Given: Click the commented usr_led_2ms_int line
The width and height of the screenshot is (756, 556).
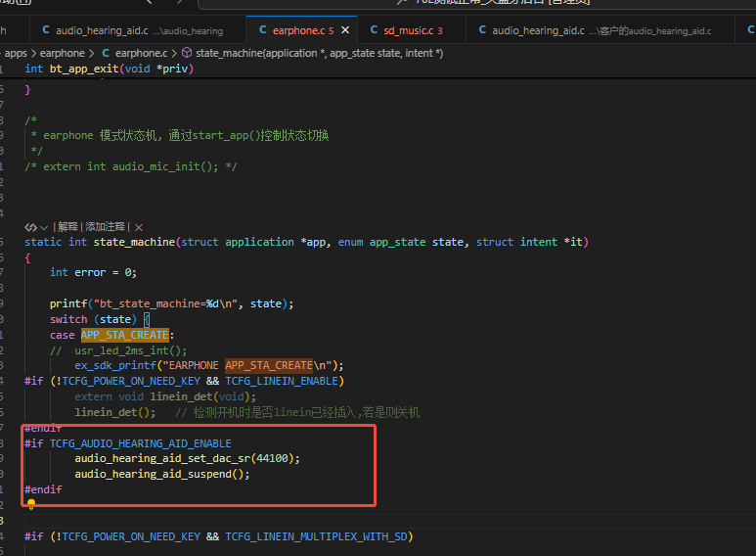Looking at the screenshot, I should [x=118, y=350].
